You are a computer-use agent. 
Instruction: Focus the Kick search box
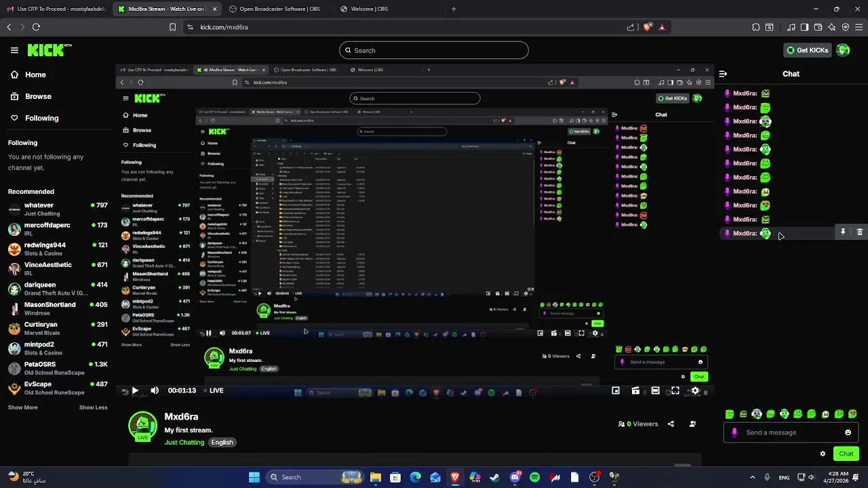pyautogui.click(x=434, y=50)
